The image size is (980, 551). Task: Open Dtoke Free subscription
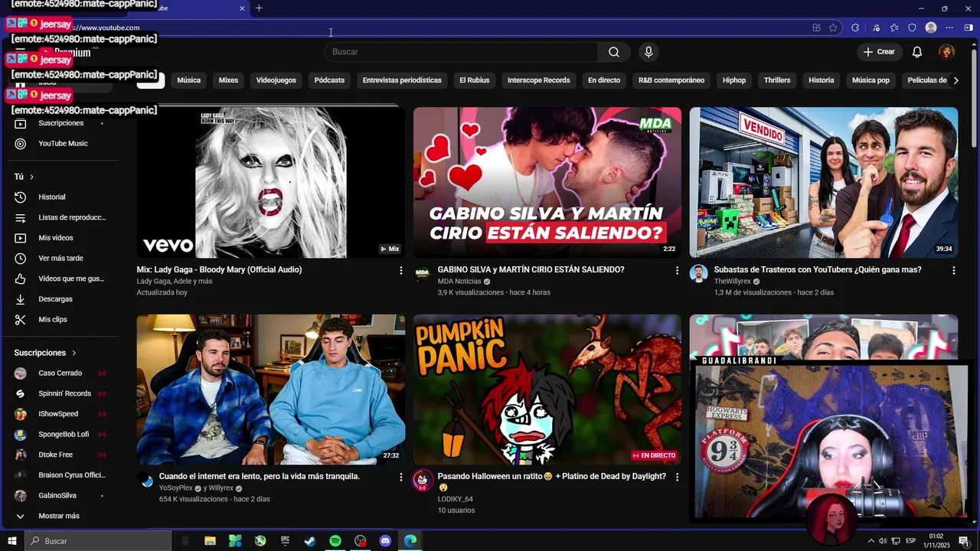point(56,455)
